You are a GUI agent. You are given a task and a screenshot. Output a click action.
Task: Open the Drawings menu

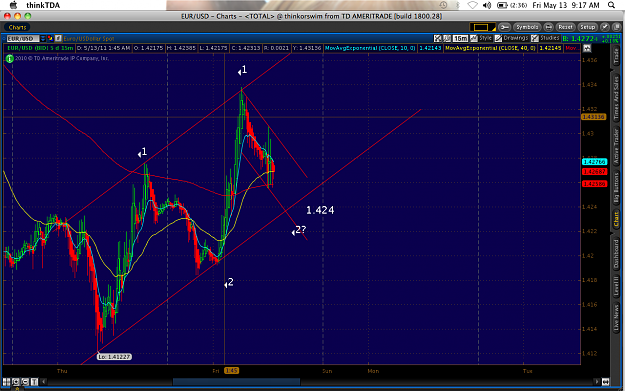tap(511, 38)
